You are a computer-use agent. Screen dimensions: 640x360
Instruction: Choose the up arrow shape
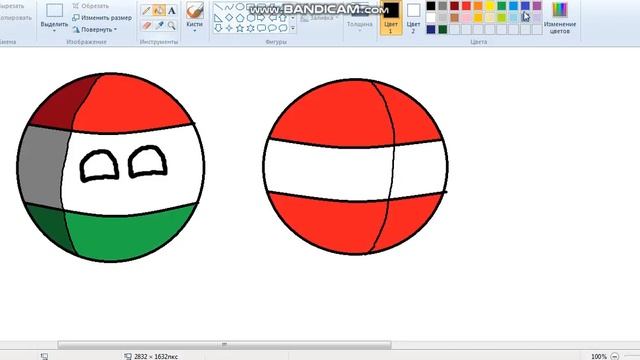point(282,18)
